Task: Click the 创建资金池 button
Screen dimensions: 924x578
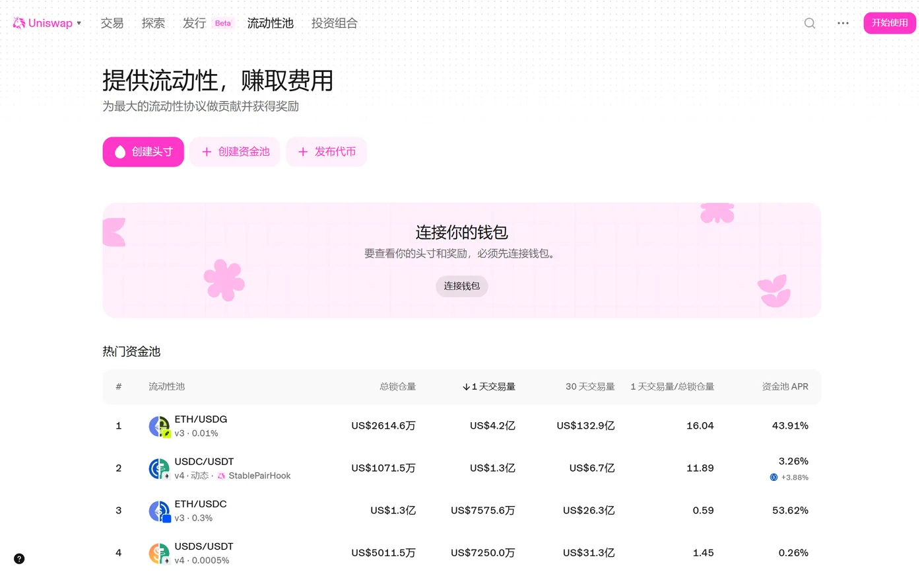Action: tap(235, 152)
